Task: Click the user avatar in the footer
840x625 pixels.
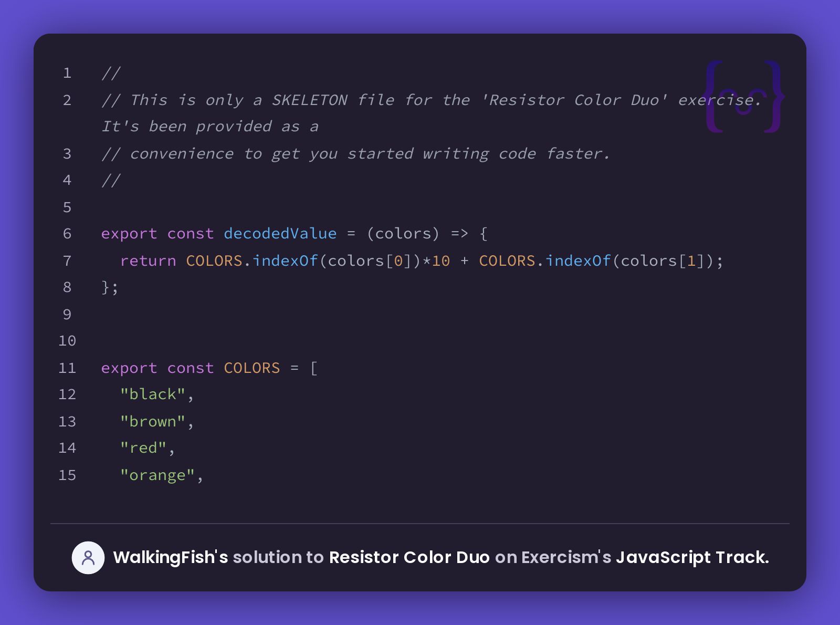Action: (x=88, y=558)
